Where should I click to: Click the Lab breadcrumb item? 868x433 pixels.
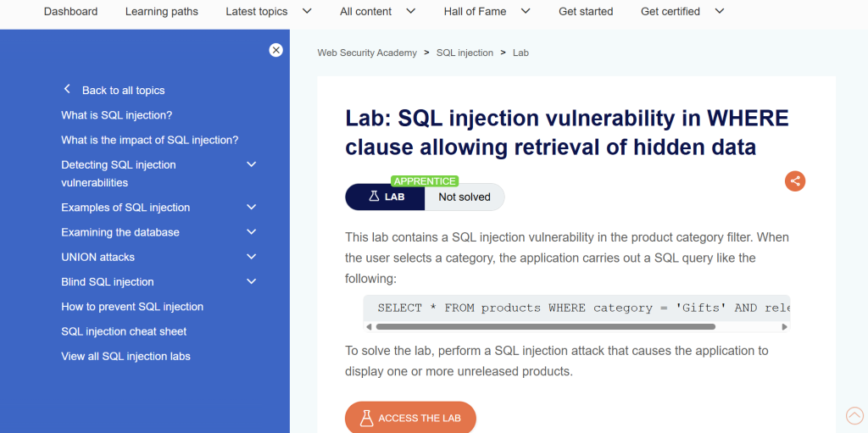pyautogui.click(x=520, y=53)
